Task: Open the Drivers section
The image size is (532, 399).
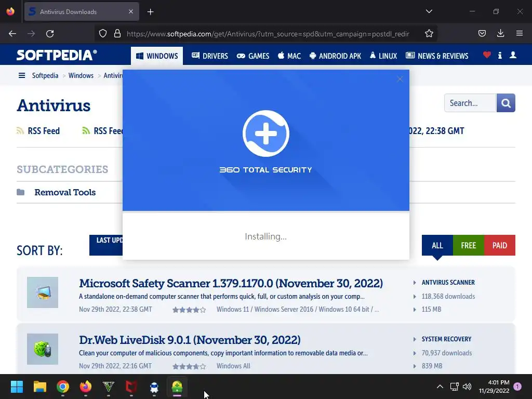Action: [210, 56]
